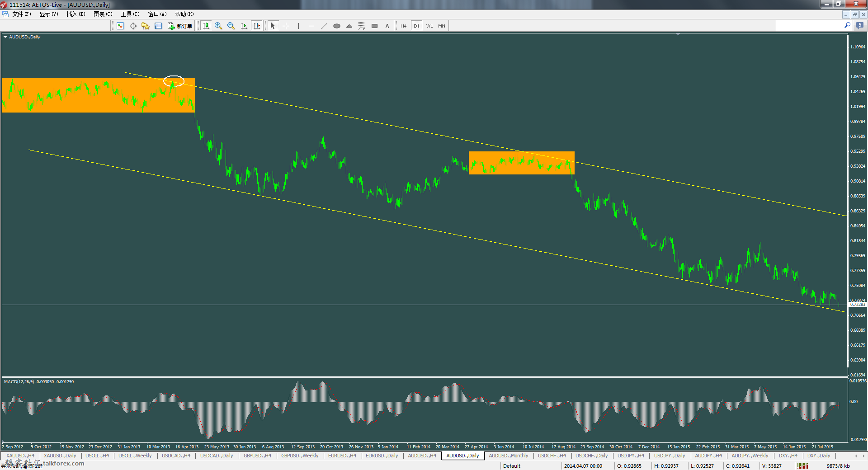Switch to EURUSD.,Daily chart tab
868x470 pixels.
(382, 456)
